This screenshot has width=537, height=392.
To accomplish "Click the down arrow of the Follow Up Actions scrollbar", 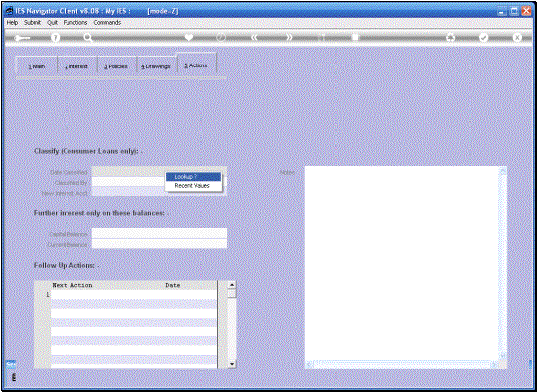I will click(x=232, y=364).
